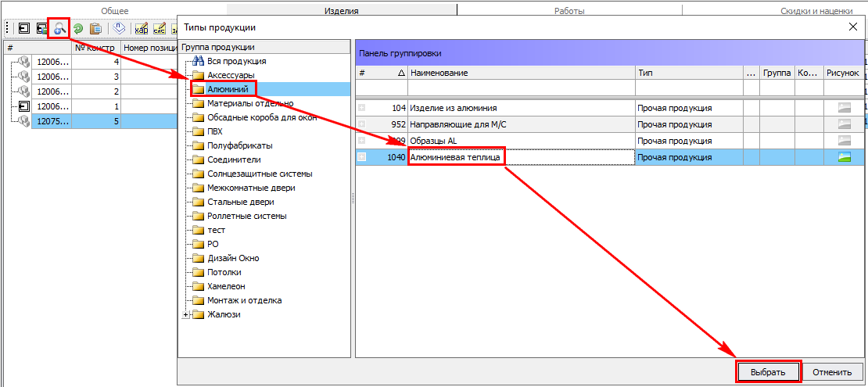Expand row 1040 Алюминиевая теплица
Image resolution: width=868 pixels, height=387 pixels.
click(x=361, y=158)
